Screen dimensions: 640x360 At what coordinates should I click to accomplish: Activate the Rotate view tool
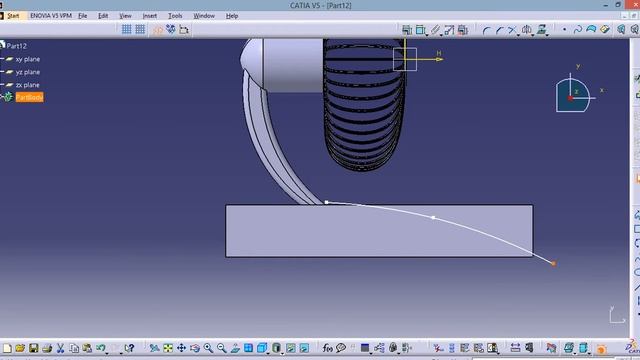tap(195, 348)
